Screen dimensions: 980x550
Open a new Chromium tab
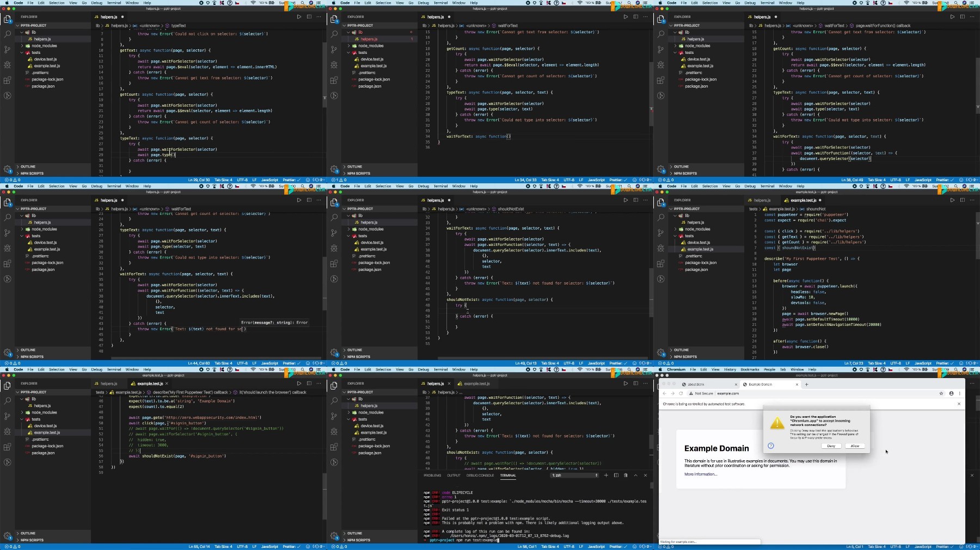pos(806,384)
